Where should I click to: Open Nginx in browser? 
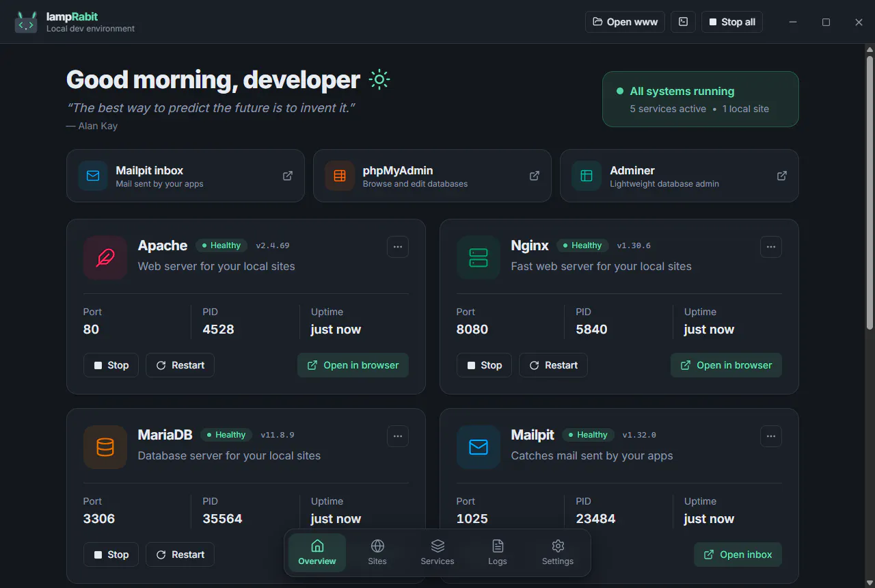coord(726,365)
